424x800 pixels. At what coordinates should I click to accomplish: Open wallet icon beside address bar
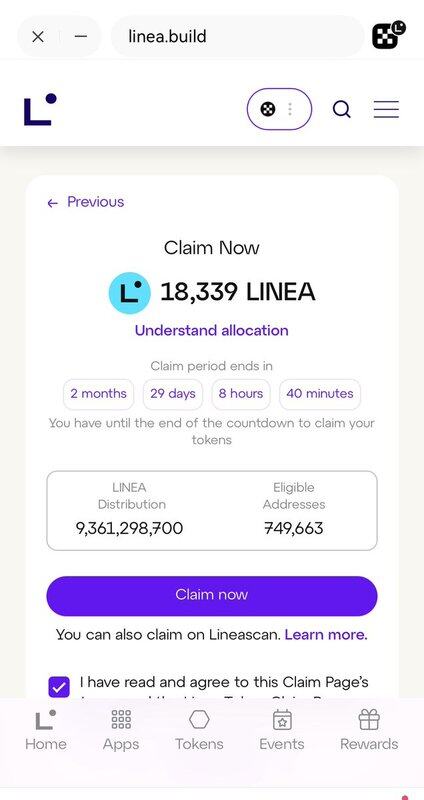click(x=389, y=36)
